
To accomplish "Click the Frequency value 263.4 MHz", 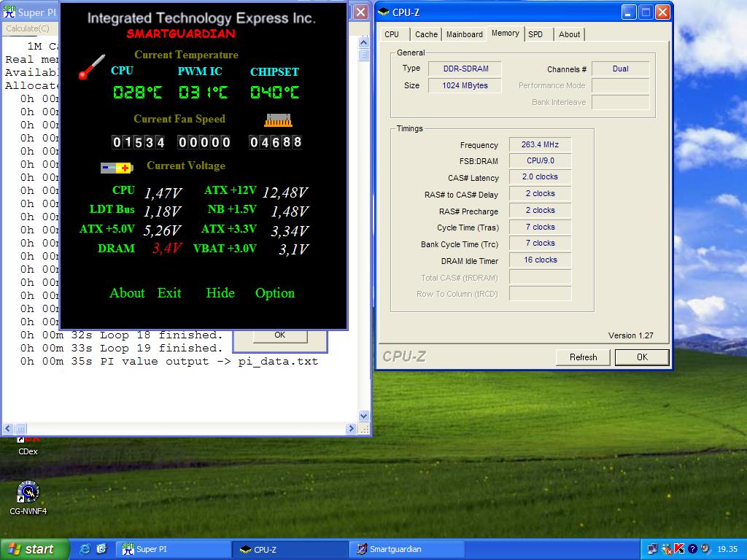I will tap(540, 144).
